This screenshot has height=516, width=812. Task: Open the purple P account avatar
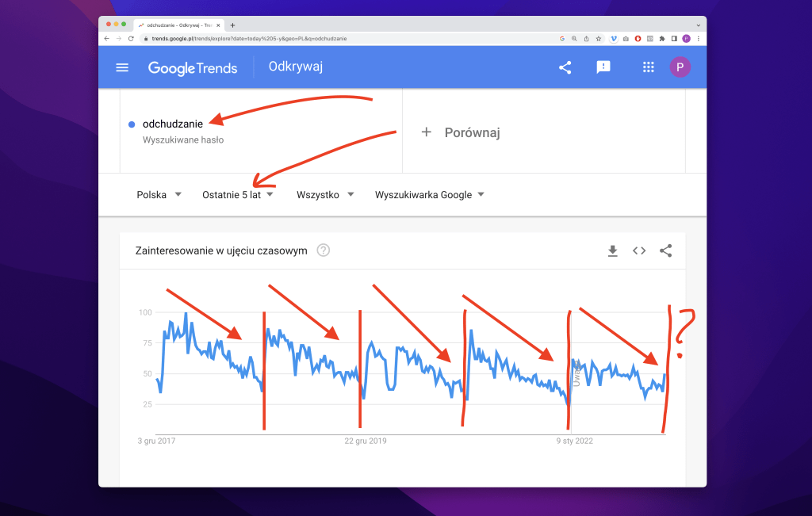click(x=680, y=67)
